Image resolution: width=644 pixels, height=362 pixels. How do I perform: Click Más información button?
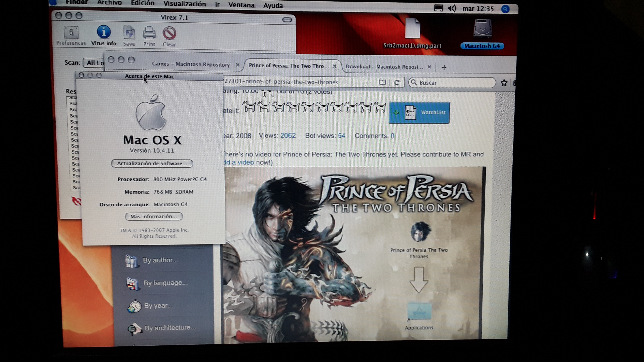tap(154, 216)
